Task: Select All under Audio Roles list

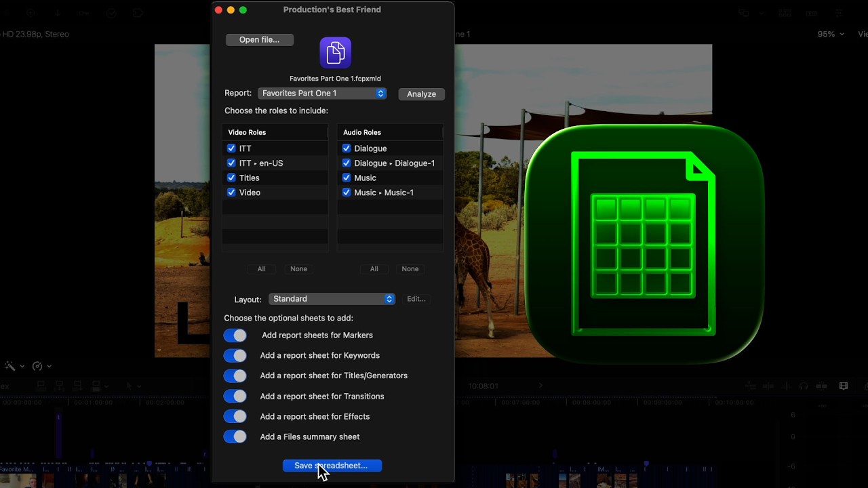Action: [x=374, y=269]
